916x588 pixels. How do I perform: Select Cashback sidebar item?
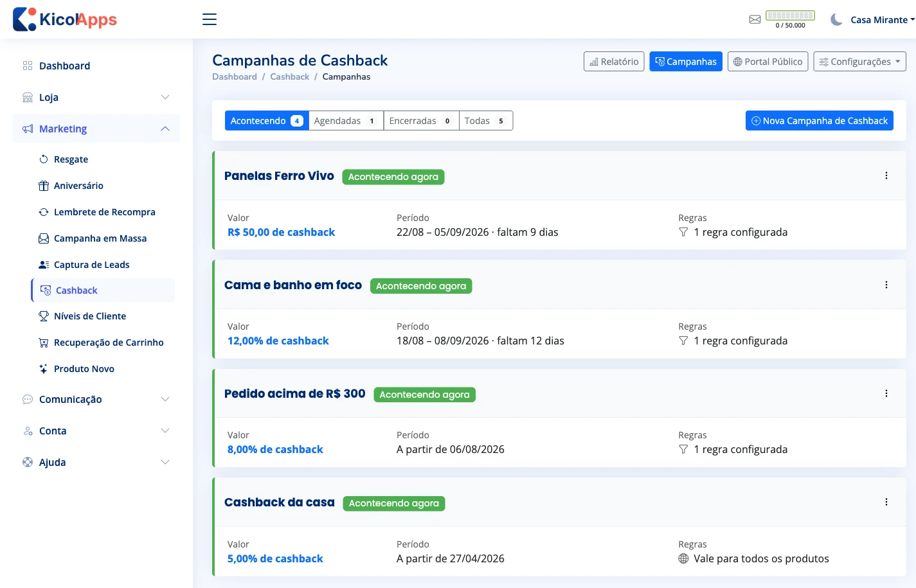(x=103, y=290)
